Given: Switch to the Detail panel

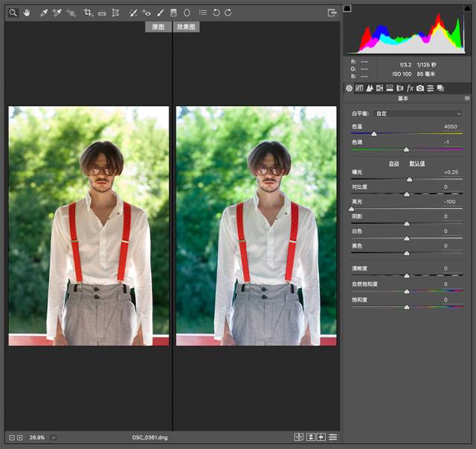Looking at the screenshot, I should click(370, 88).
